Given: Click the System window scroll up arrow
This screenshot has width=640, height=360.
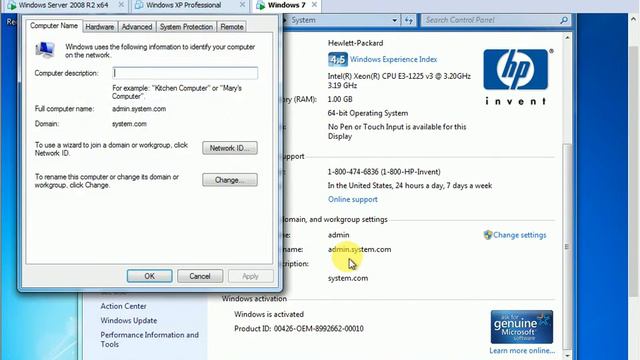Looking at the screenshot, I should coord(567,38).
